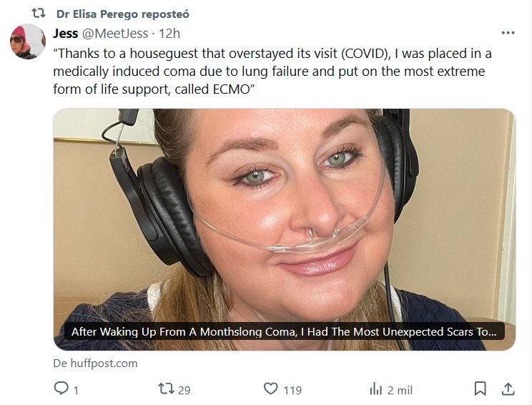Open the "Dr Elisa Perego reposteó" link
Image resolution: width=532 pixels, height=405 pixels.
[122, 14]
